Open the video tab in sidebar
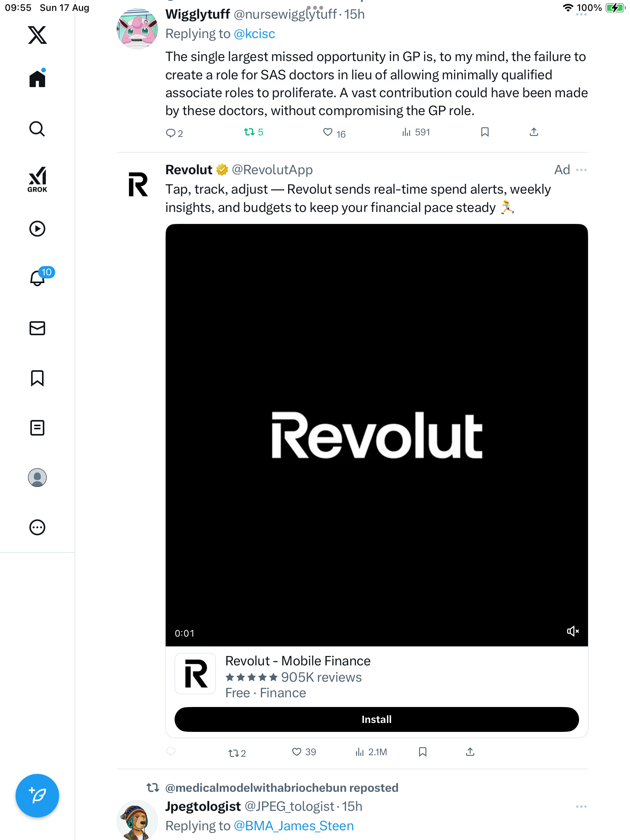 (37, 229)
